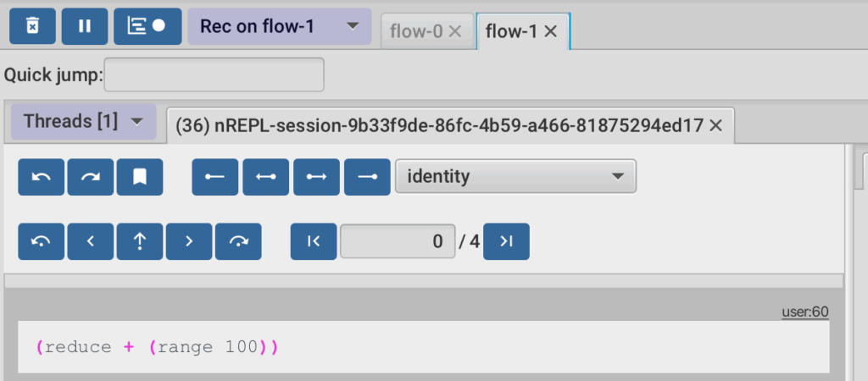Open the 'Rec on flow-1' dropdown

tap(280, 26)
